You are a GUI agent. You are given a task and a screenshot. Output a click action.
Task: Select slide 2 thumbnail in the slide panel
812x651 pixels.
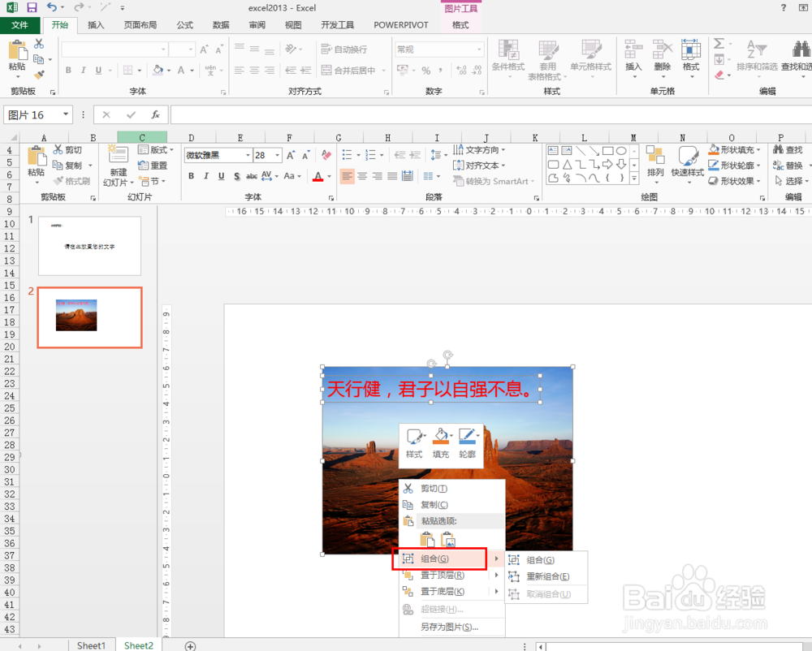coord(89,317)
